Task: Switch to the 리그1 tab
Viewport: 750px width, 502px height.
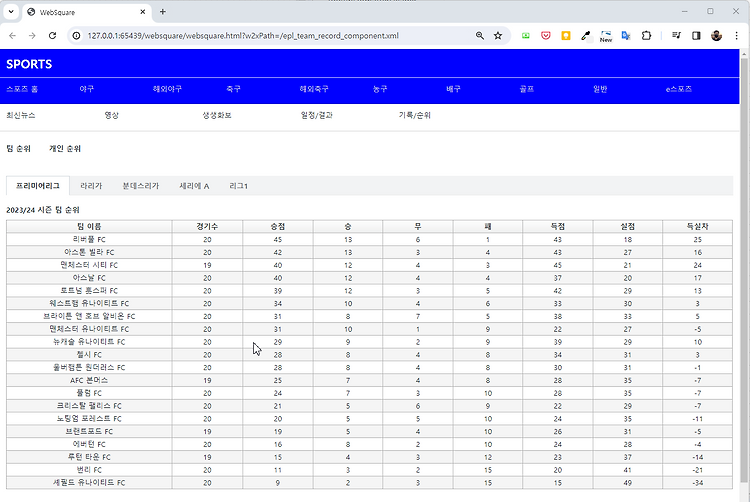Action: point(238,186)
